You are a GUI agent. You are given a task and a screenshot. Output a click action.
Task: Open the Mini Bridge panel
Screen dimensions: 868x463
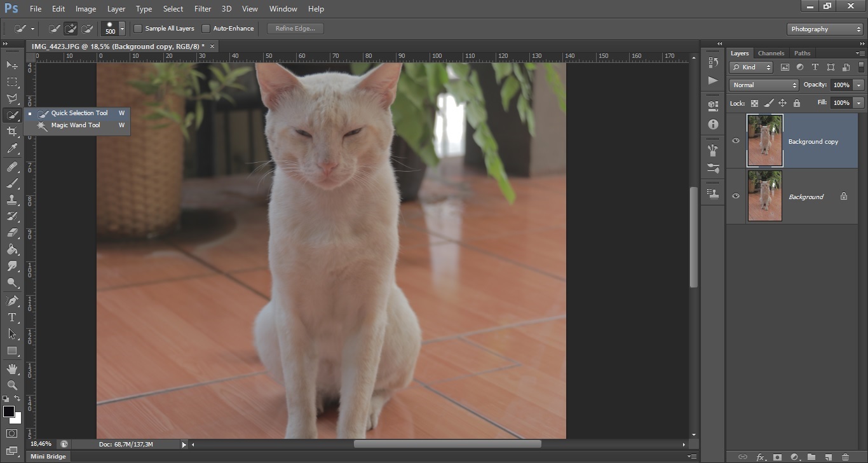48,456
